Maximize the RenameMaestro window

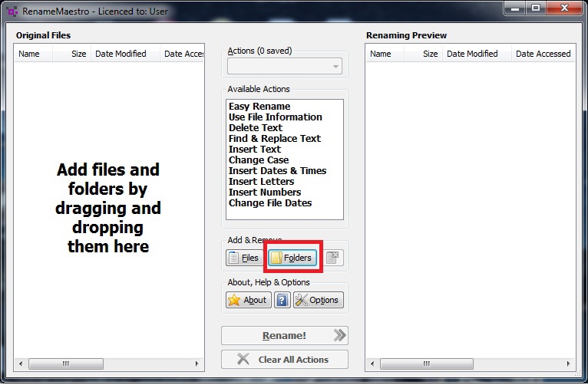536,8
